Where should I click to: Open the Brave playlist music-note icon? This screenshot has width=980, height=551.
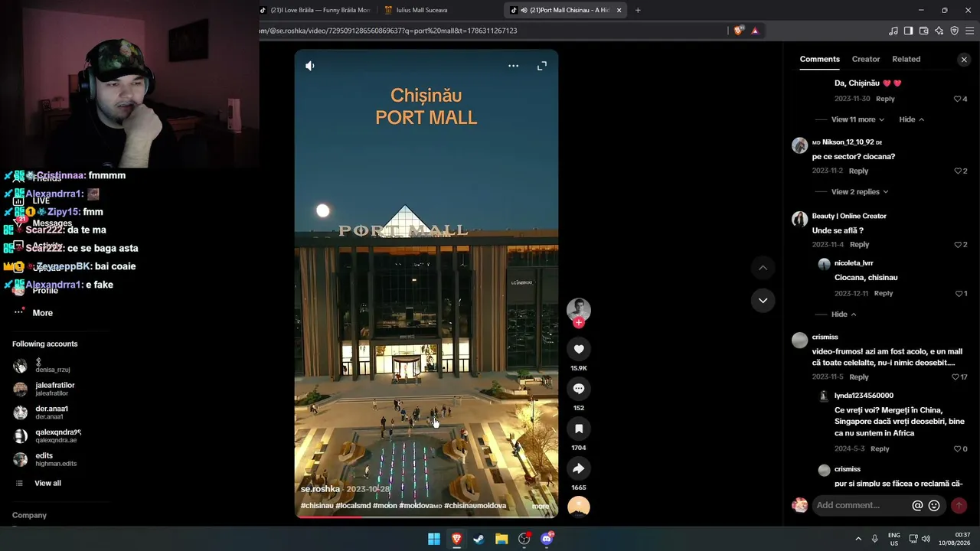(x=893, y=31)
